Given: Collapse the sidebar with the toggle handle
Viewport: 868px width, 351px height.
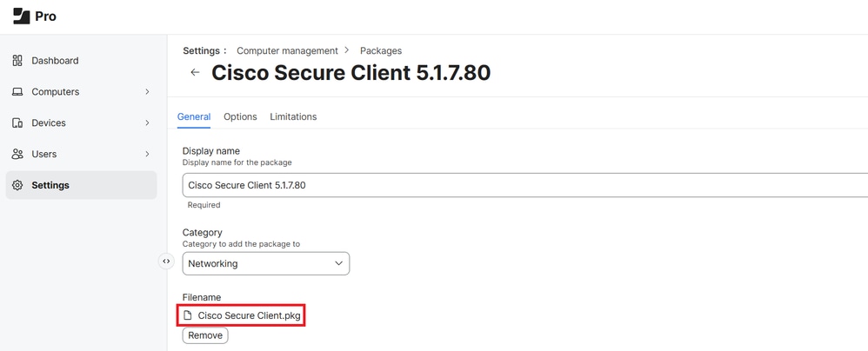Looking at the screenshot, I should pos(166,261).
